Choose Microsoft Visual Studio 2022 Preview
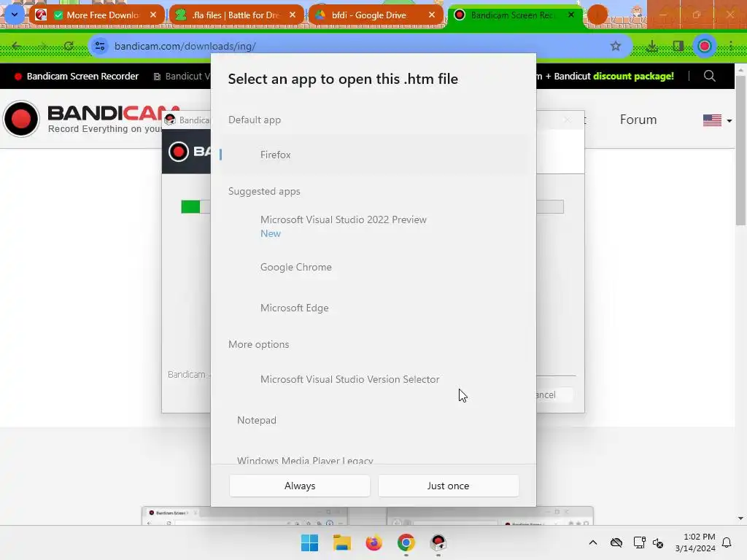 click(374, 226)
